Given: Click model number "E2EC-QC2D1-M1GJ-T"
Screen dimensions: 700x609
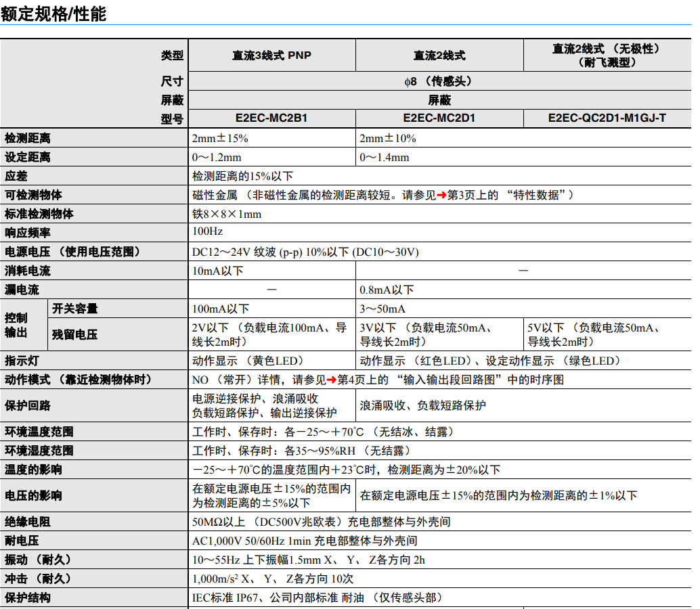Looking at the screenshot, I should (x=607, y=118).
